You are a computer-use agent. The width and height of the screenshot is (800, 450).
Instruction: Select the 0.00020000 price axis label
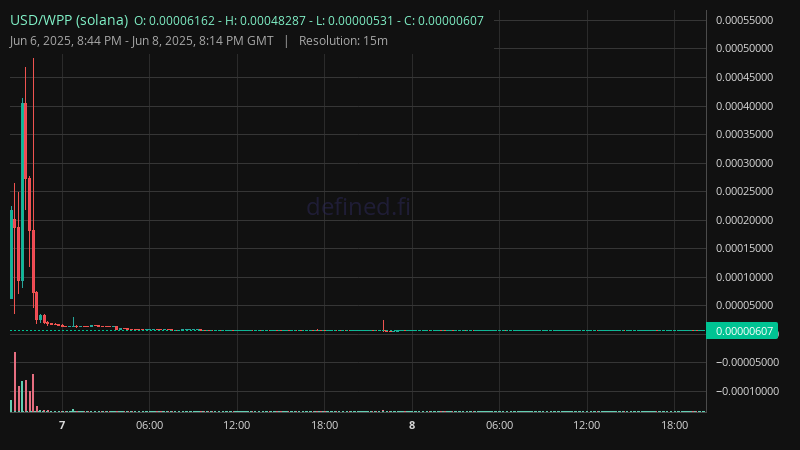click(744, 220)
